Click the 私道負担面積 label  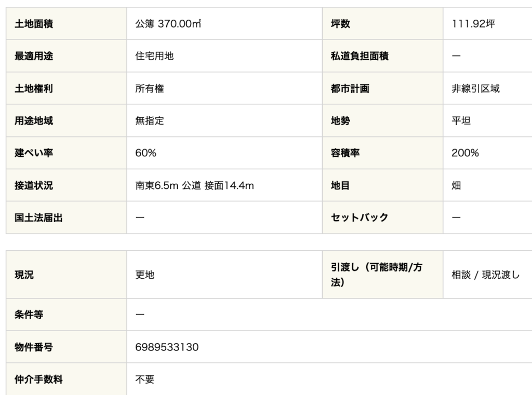[x=360, y=56]
